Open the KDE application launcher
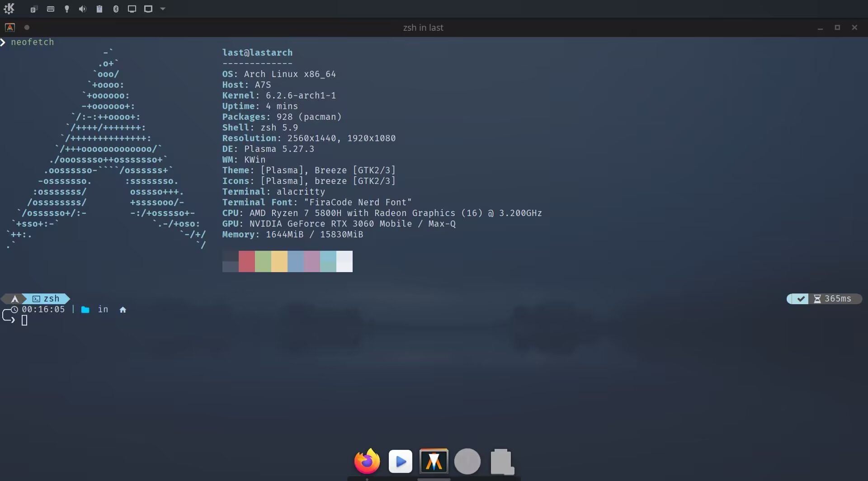The width and height of the screenshot is (868, 481). pos(9,9)
